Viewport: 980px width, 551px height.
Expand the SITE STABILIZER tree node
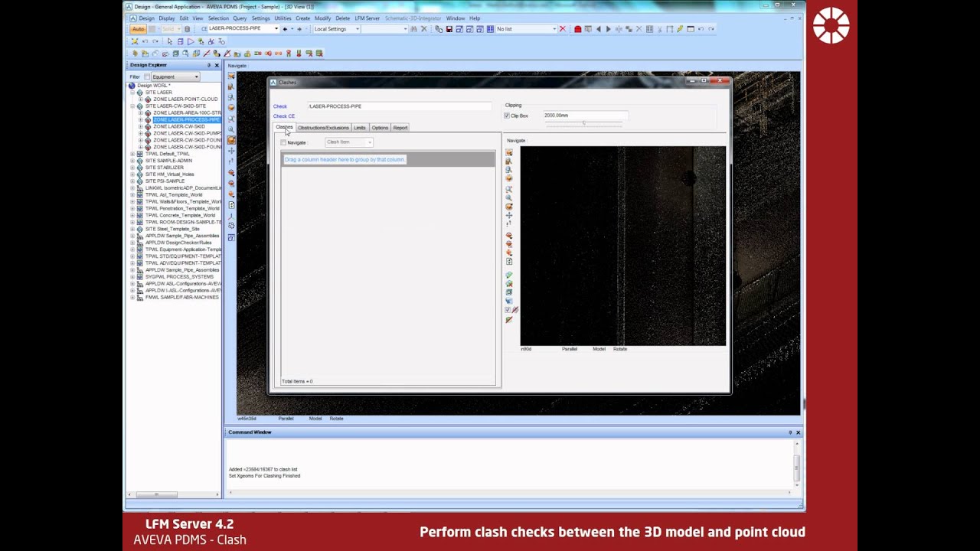coord(132,168)
